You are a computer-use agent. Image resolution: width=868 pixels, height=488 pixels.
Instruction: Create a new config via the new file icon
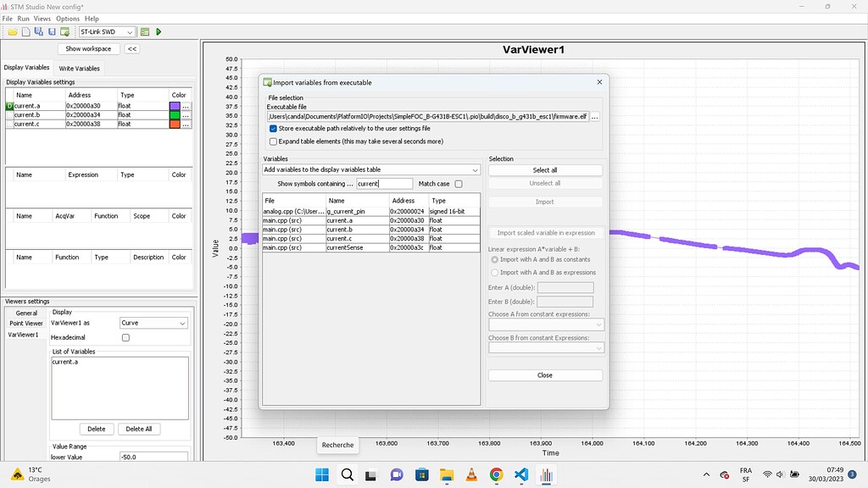pos(25,31)
